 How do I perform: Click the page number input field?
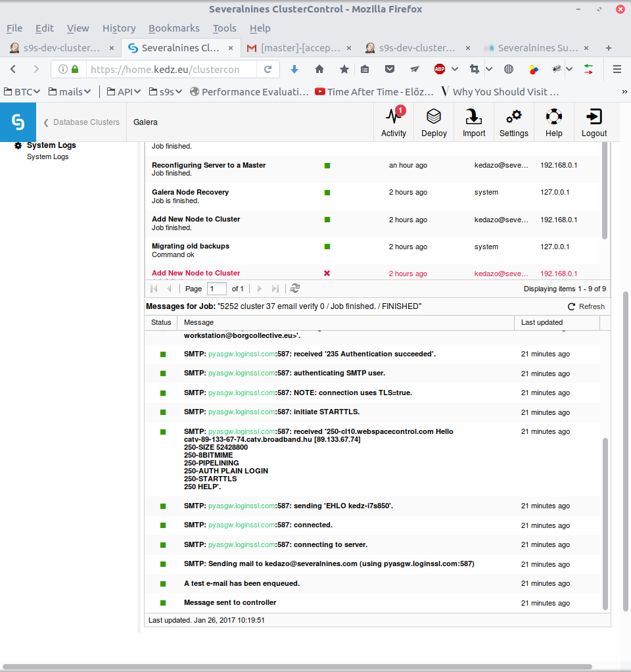tap(217, 289)
